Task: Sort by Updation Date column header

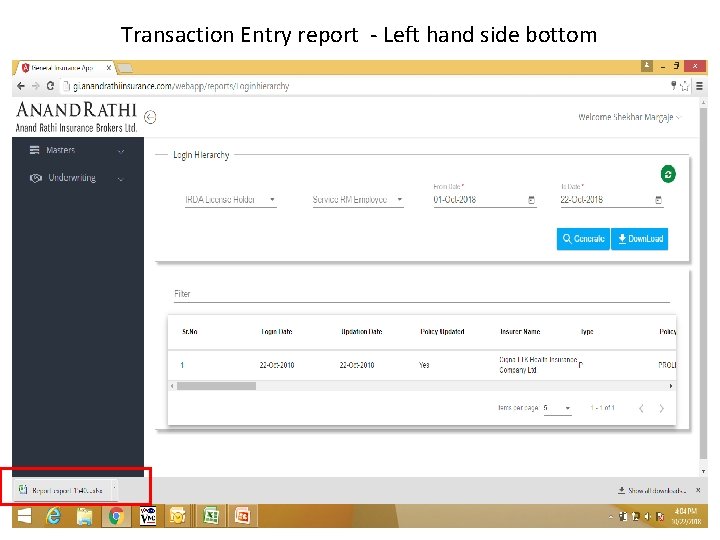Action: [362, 332]
